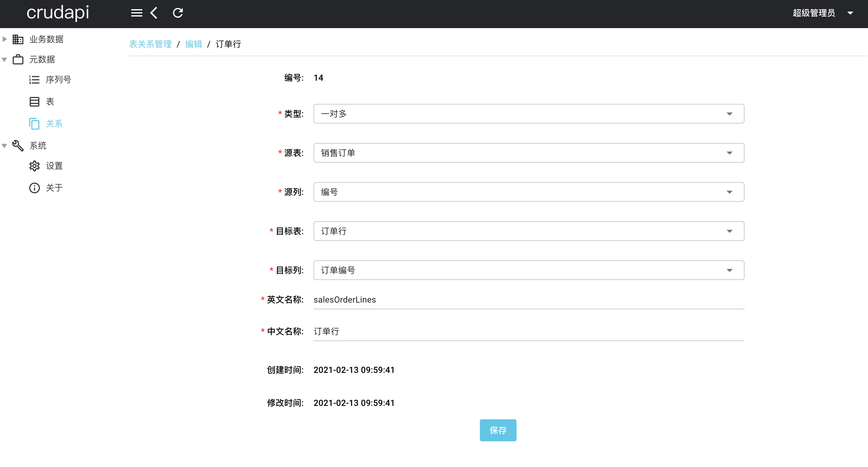
Task: Select the 序列号 list icon
Action: coord(34,79)
